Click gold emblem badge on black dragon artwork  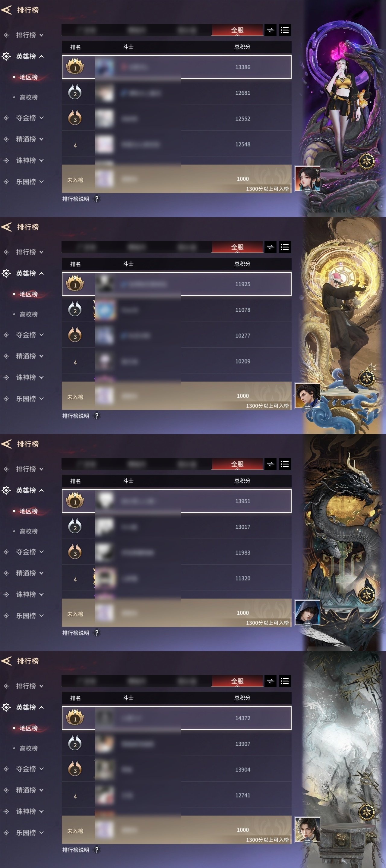click(x=366, y=595)
